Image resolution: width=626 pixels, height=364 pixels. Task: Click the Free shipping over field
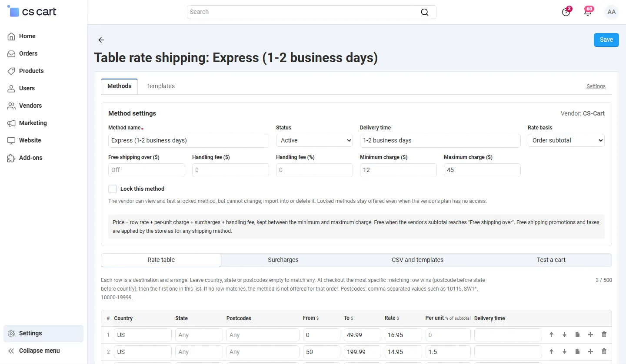[x=147, y=170]
